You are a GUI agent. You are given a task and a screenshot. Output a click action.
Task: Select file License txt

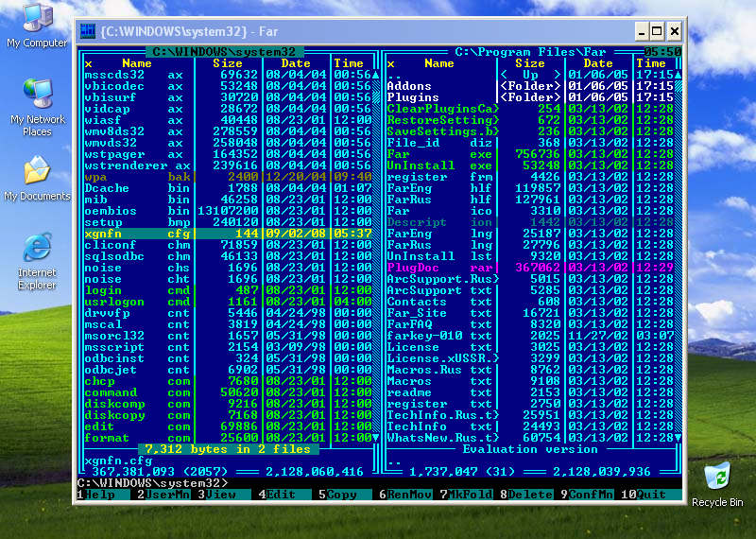(530, 347)
